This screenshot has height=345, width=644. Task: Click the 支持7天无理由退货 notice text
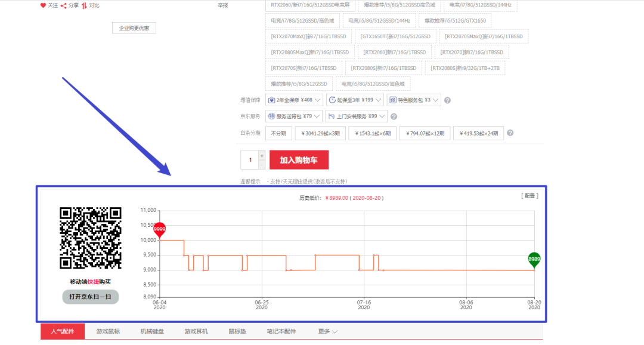(x=308, y=181)
